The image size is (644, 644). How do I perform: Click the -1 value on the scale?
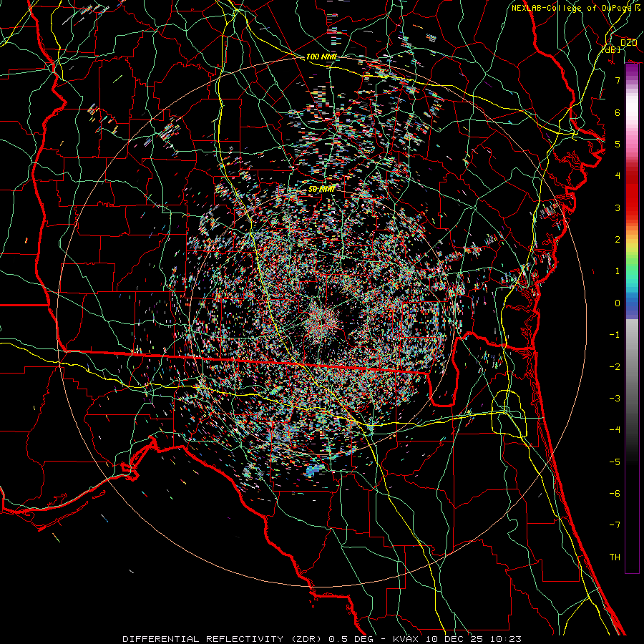(x=615, y=334)
